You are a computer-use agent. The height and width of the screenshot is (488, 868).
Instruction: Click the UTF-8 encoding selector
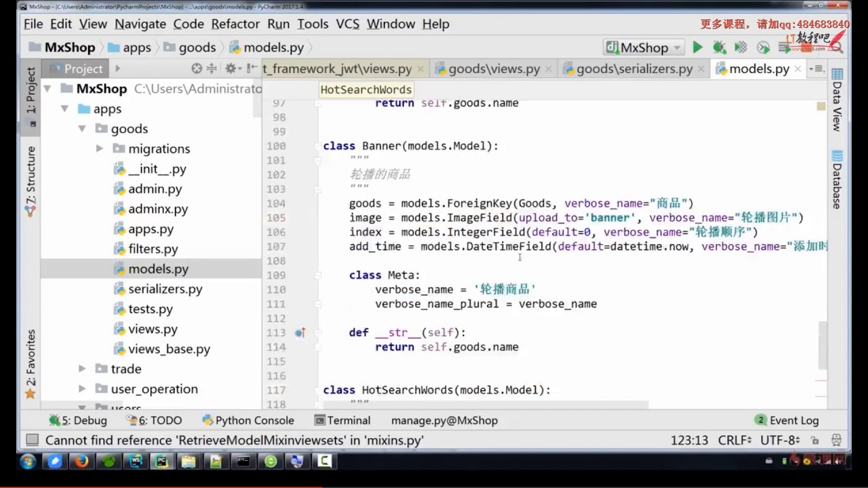(780, 441)
